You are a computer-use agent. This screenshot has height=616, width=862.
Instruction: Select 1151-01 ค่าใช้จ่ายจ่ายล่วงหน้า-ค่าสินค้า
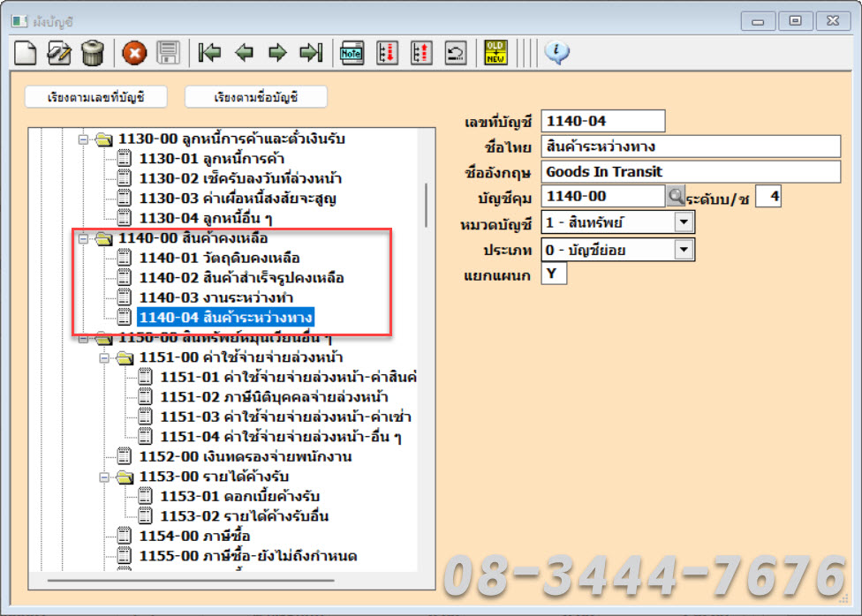[x=288, y=378]
